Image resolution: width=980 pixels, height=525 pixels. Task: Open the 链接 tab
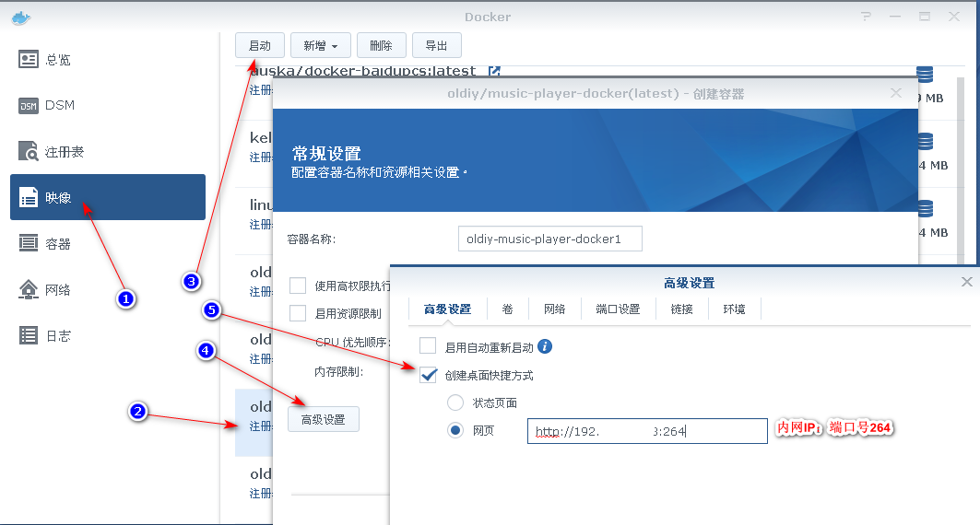tap(681, 309)
